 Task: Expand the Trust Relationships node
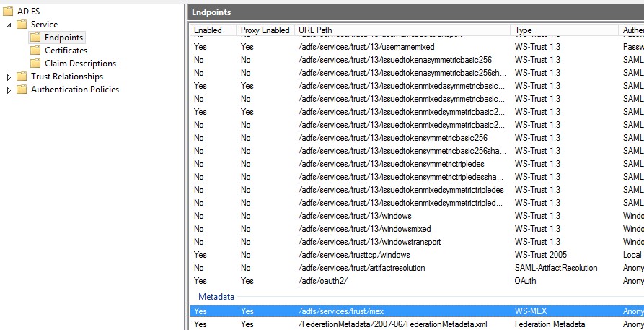[9, 77]
